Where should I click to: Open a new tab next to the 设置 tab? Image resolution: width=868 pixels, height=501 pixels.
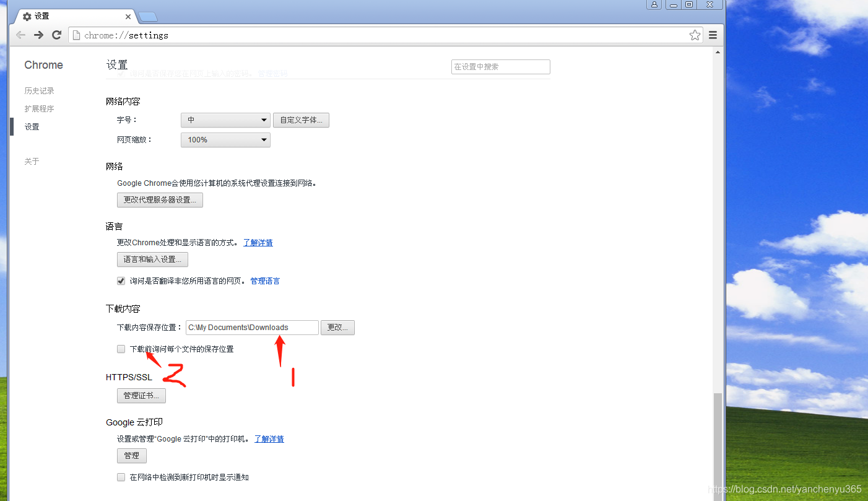pos(148,17)
